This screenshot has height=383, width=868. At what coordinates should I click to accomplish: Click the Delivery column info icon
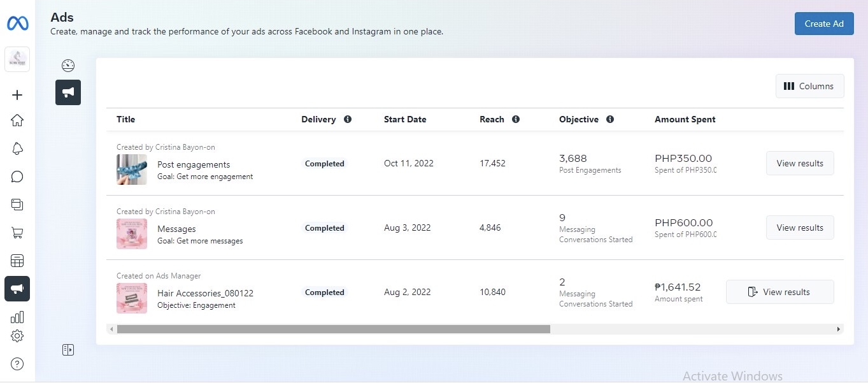coord(348,119)
